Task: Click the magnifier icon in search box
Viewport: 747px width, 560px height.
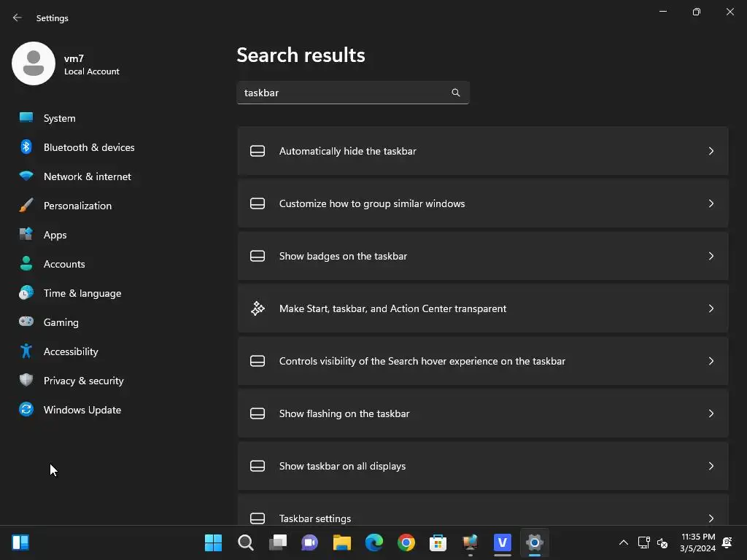Action: [455, 93]
